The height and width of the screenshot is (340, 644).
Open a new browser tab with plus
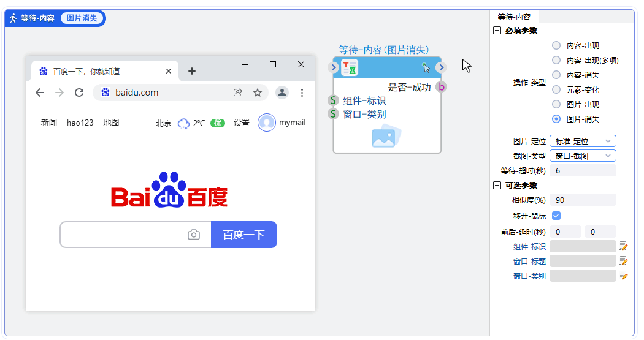192,71
